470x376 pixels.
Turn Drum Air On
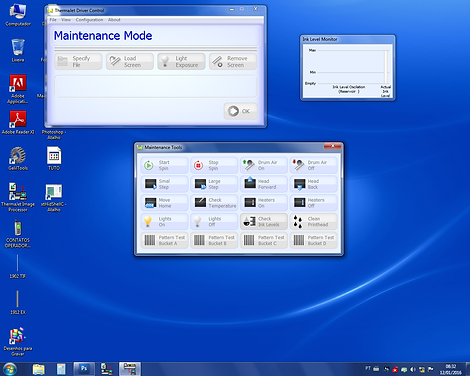[x=263, y=165]
